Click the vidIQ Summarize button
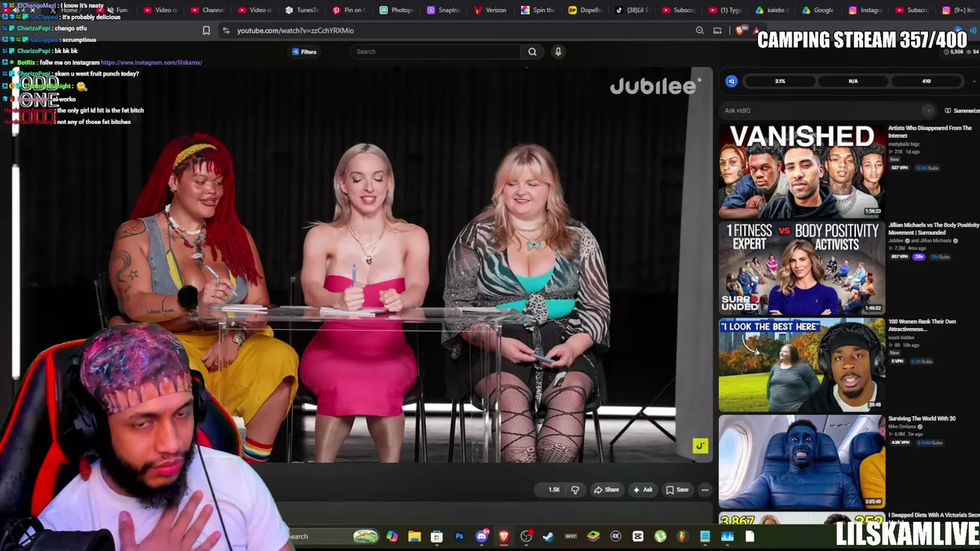 962,111
